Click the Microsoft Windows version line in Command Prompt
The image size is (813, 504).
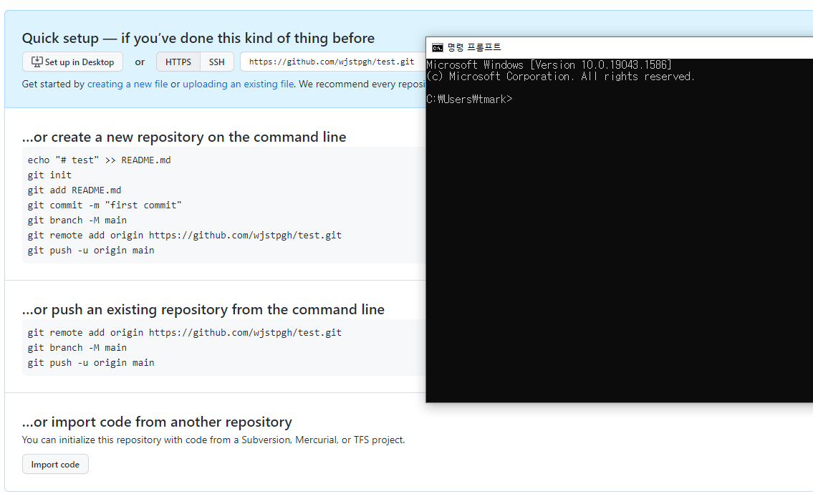(x=549, y=64)
